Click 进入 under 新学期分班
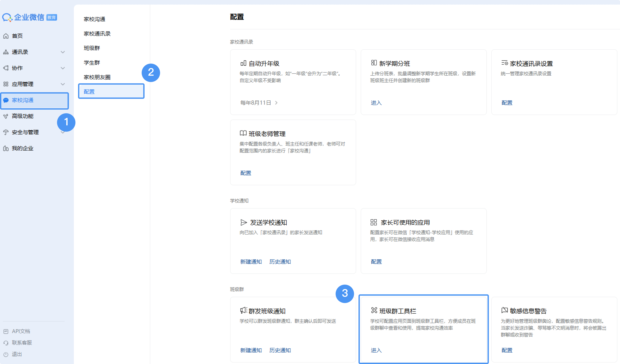This screenshot has height=364, width=620. pyautogui.click(x=376, y=103)
